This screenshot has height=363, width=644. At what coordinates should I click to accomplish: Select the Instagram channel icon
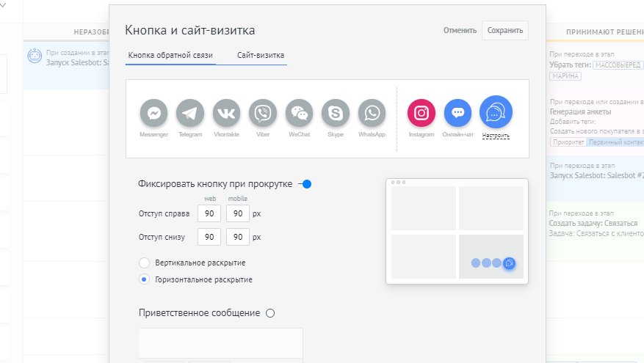click(422, 113)
